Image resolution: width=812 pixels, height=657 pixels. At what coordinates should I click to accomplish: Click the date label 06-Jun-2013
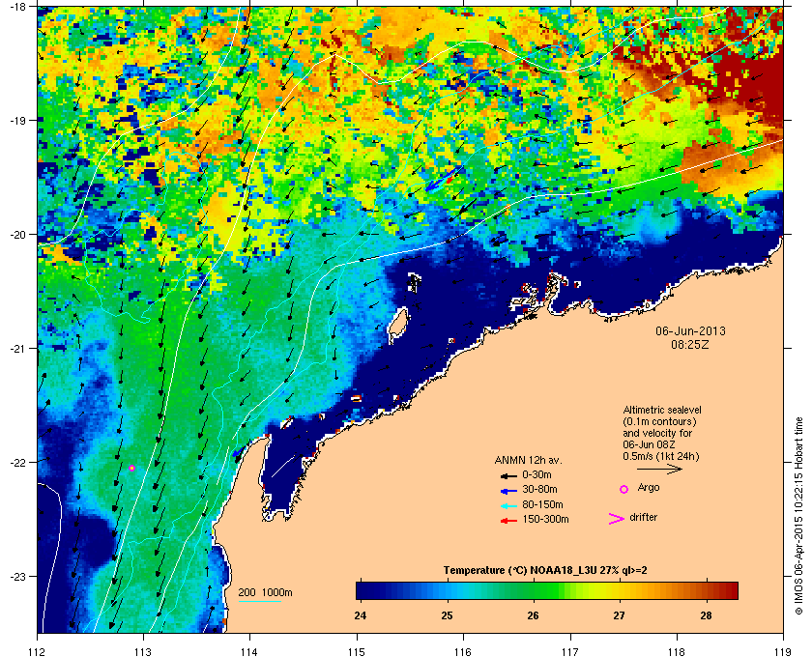pyautogui.click(x=690, y=330)
